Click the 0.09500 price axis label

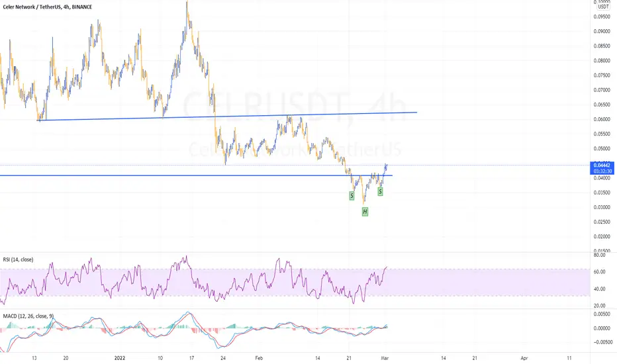click(602, 17)
